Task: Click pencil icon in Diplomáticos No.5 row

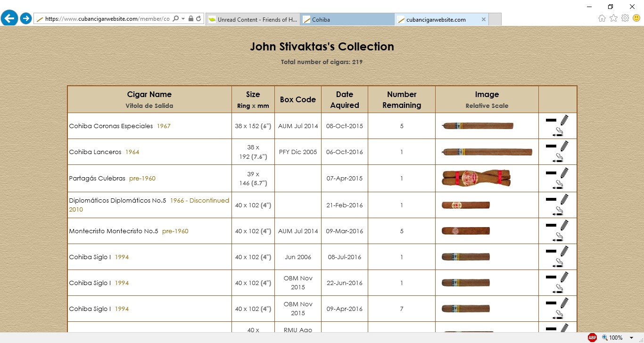Action: pyautogui.click(x=564, y=199)
